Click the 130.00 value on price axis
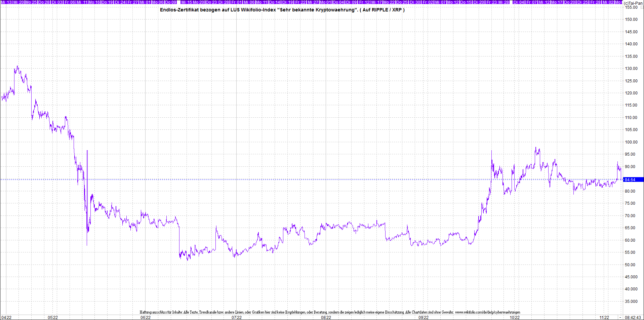The image size is (644, 320). [631, 69]
